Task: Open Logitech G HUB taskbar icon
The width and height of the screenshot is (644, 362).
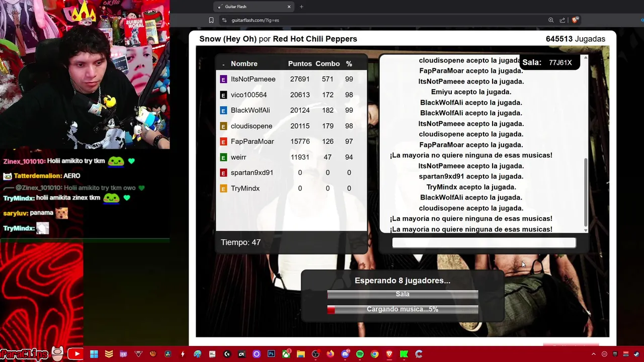Action: click(x=227, y=354)
